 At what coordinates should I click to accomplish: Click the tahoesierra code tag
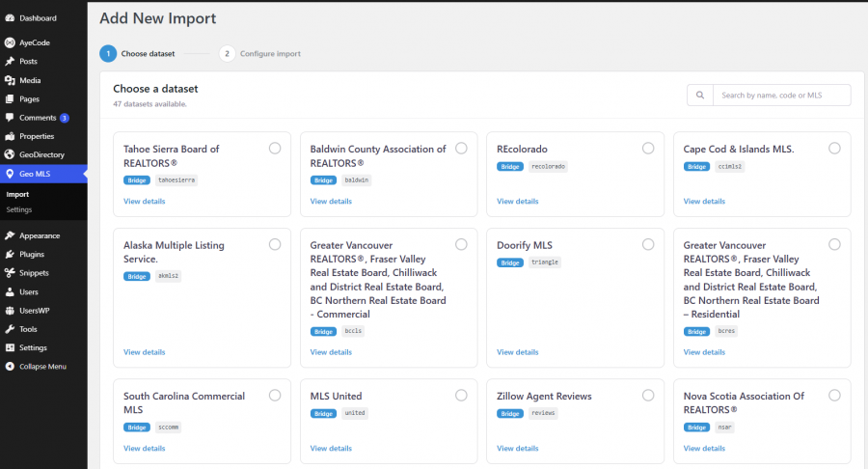tap(176, 180)
